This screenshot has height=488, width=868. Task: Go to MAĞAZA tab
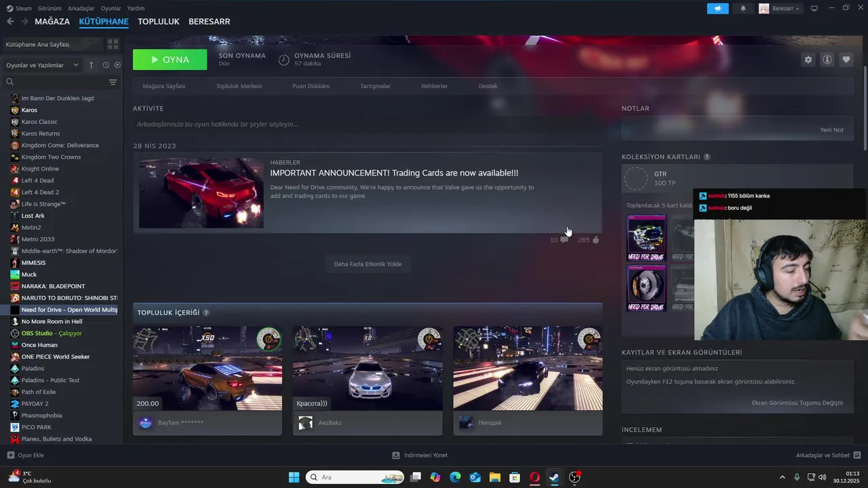(x=52, y=22)
